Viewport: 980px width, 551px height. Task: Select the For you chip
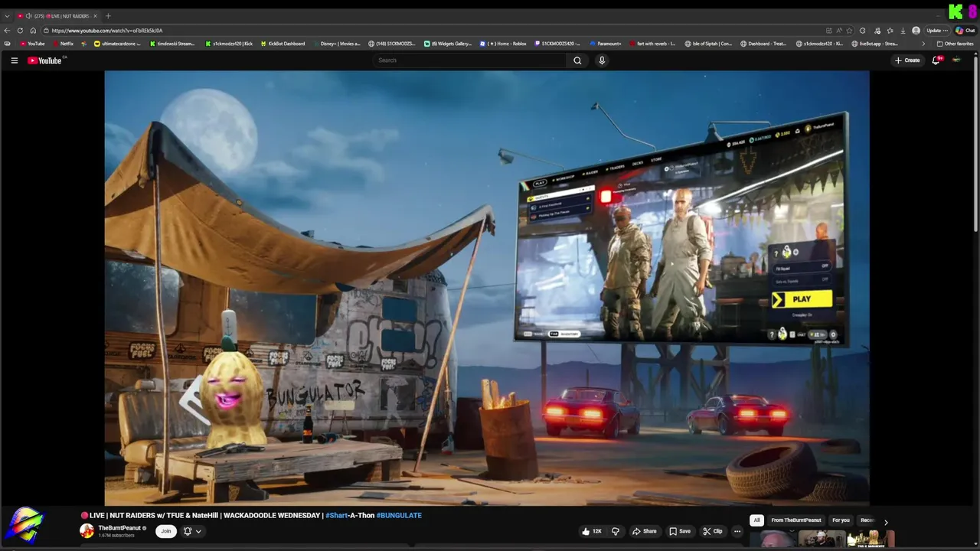point(841,520)
